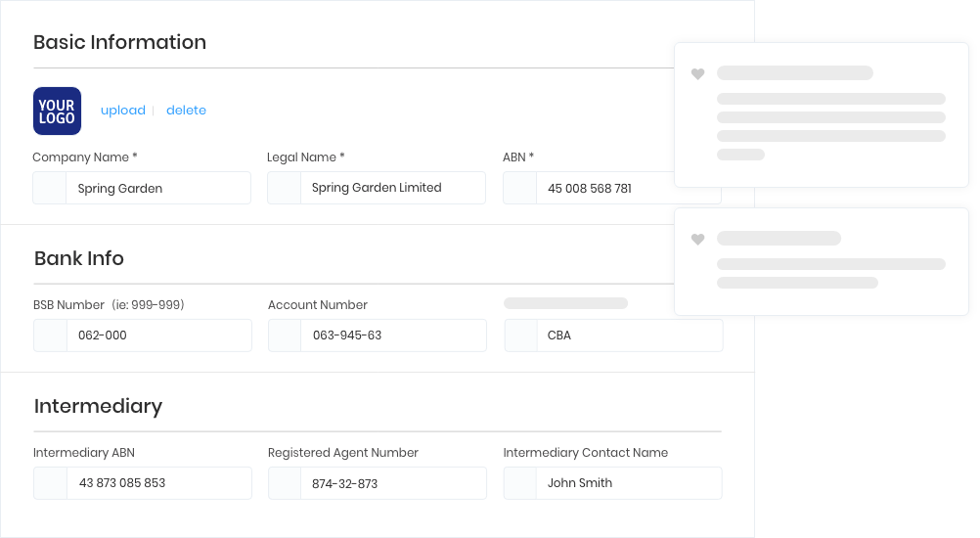This screenshot has width=980, height=538.
Task: Select the Legal Name field with Spring Garden Limited
Action: tap(377, 188)
